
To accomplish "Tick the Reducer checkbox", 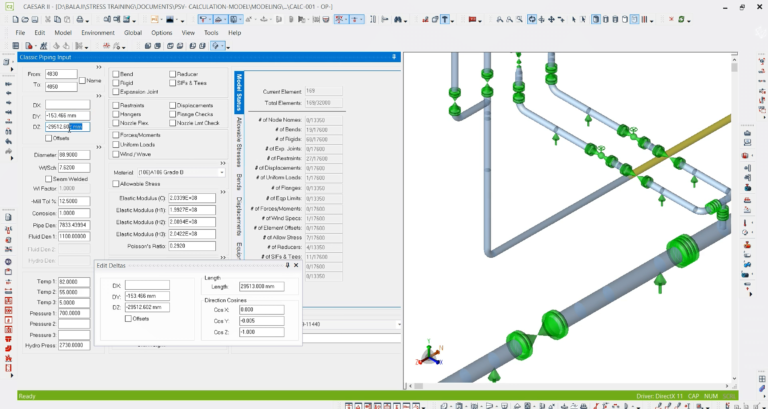I will coord(172,74).
